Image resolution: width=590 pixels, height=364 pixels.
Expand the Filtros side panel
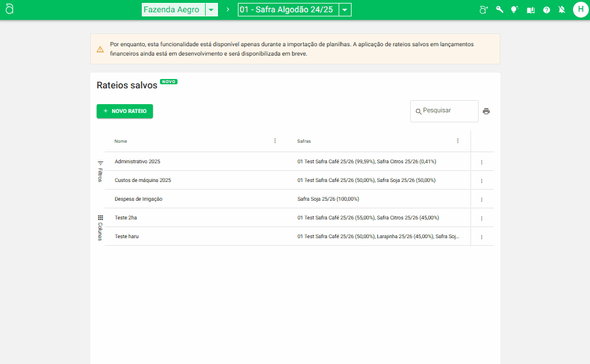pyautogui.click(x=100, y=171)
